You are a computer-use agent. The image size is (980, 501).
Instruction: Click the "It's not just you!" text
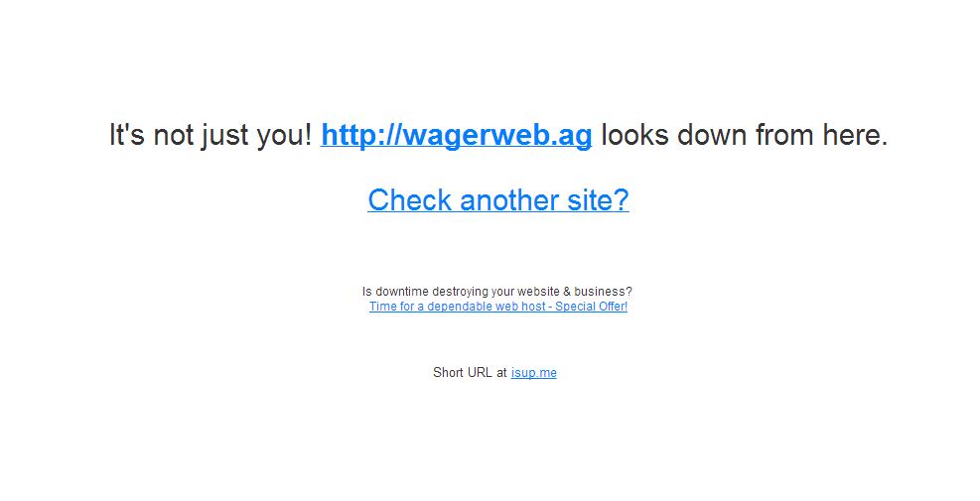coord(210,136)
